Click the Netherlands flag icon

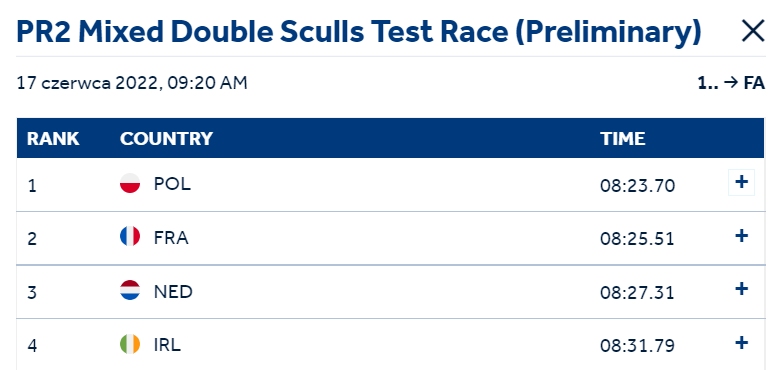[x=130, y=290]
